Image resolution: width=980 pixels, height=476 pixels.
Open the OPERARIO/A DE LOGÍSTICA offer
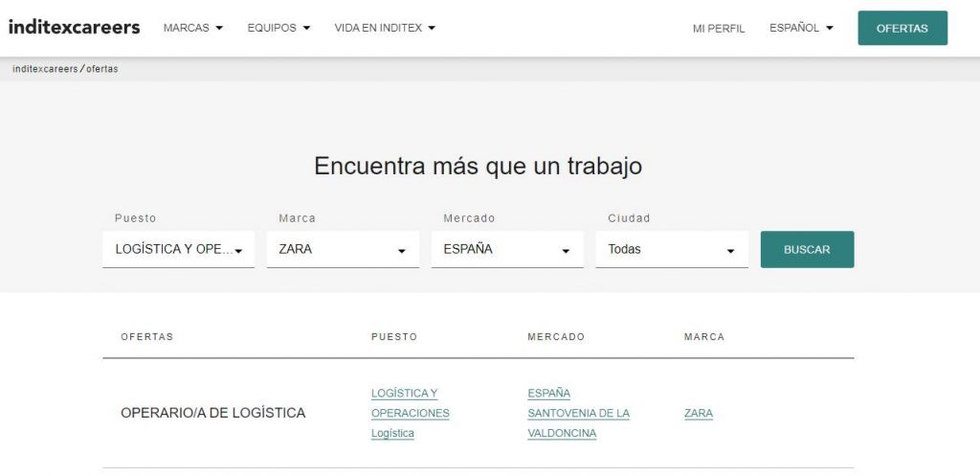coord(213,413)
